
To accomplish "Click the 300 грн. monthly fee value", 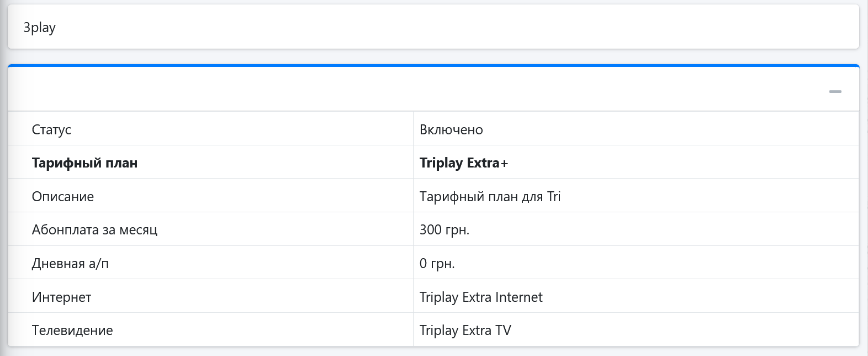I will click(444, 230).
